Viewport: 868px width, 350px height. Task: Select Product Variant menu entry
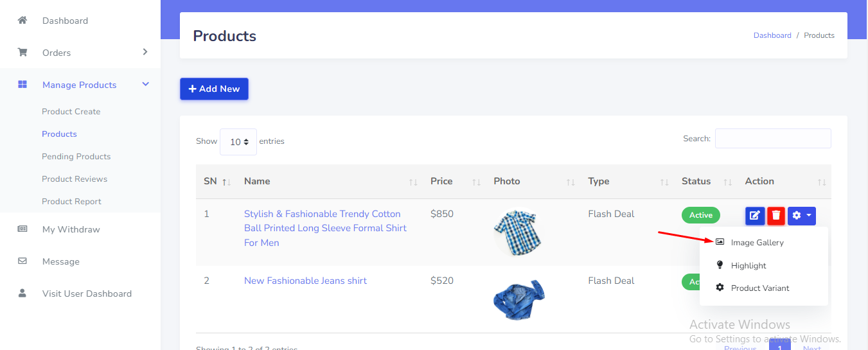click(x=760, y=288)
